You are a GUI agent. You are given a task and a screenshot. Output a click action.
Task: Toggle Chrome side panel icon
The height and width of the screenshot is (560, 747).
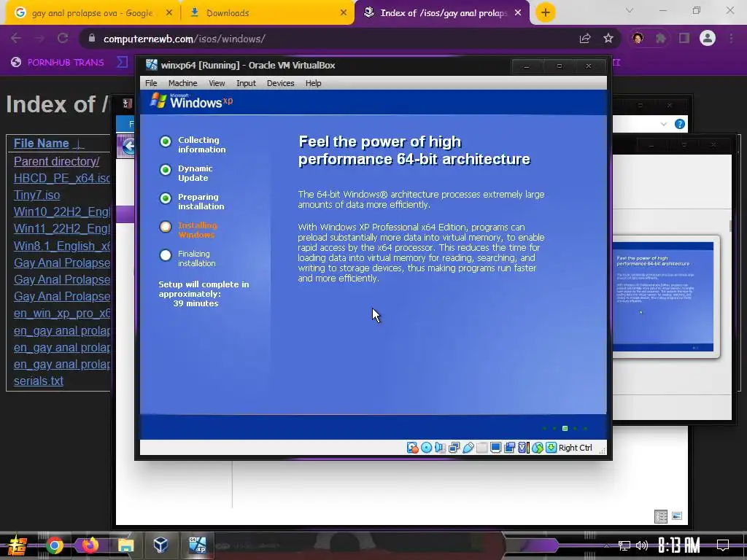(x=684, y=38)
